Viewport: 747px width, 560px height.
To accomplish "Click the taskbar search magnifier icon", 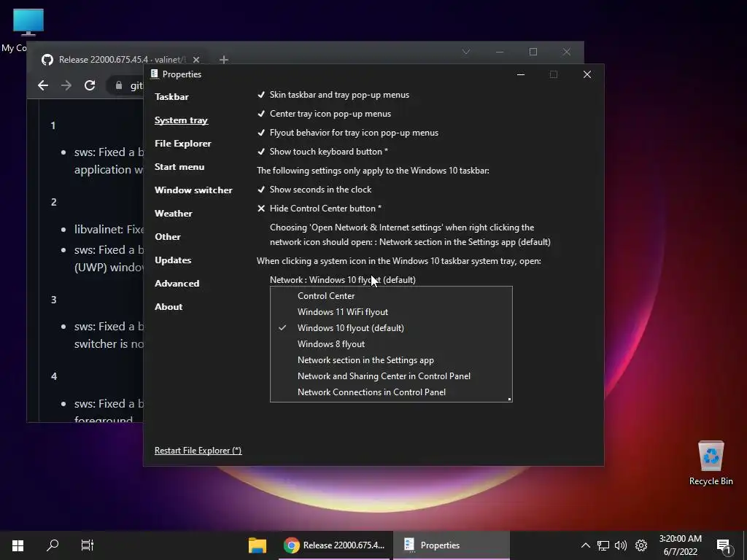I will pos(53,545).
